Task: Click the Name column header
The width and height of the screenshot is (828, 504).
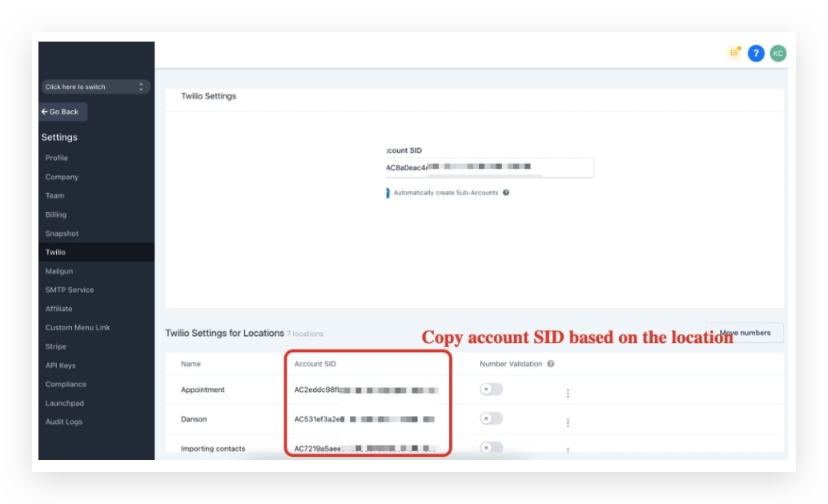Action: pos(191,364)
